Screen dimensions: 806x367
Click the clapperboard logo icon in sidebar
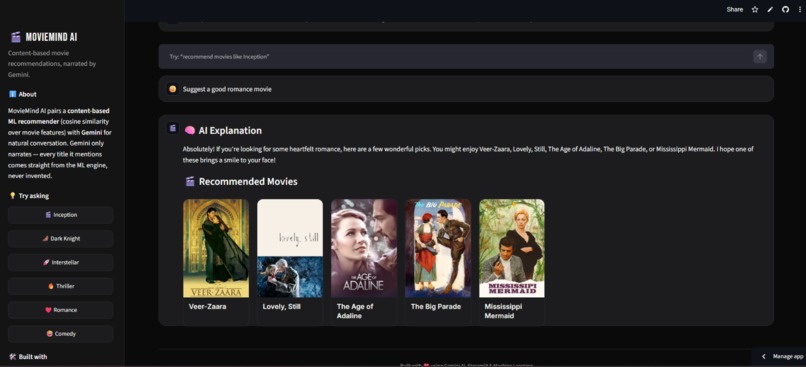tap(15, 37)
